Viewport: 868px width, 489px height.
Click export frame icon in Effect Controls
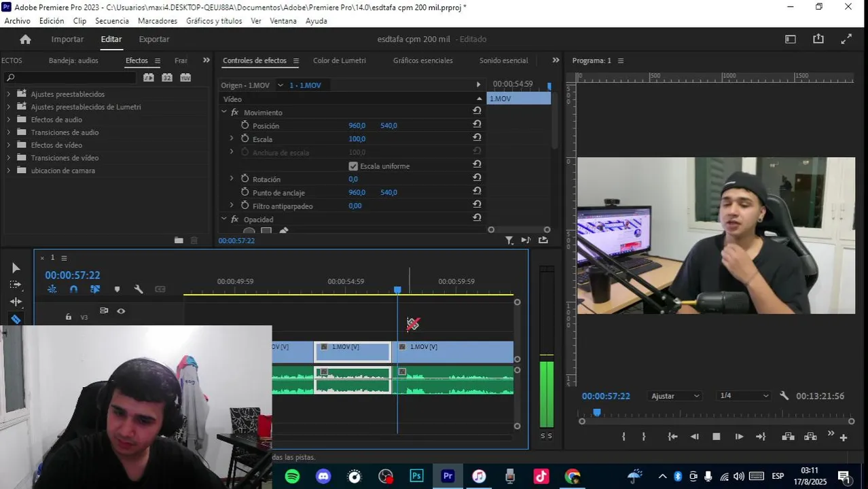(x=543, y=240)
